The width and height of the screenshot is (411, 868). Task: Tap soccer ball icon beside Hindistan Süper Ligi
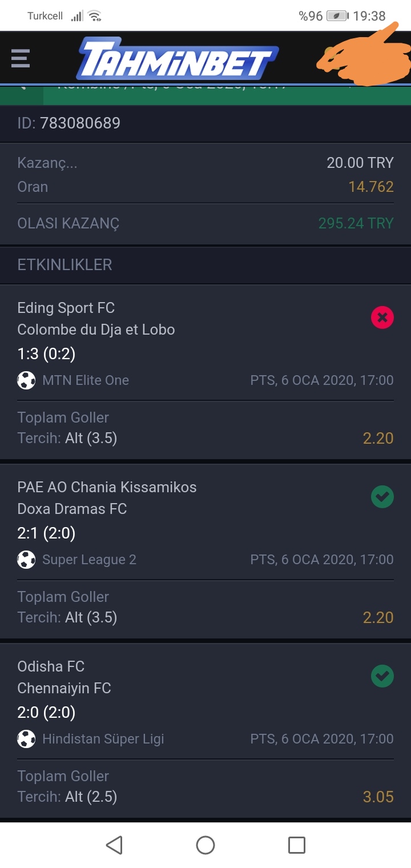click(x=26, y=739)
